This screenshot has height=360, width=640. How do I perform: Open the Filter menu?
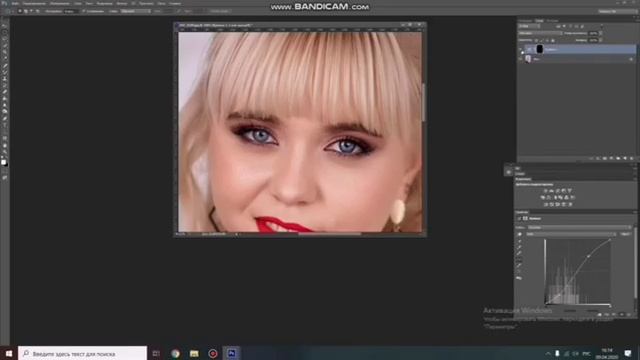point(122,3)
